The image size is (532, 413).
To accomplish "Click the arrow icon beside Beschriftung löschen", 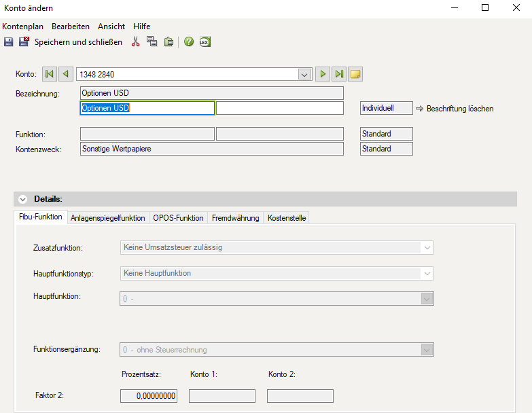I will [x=420, y=109].
